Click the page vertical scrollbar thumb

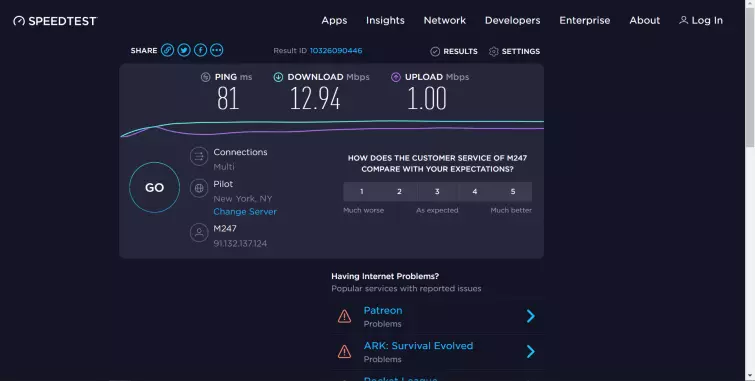[x=750, y=77]
